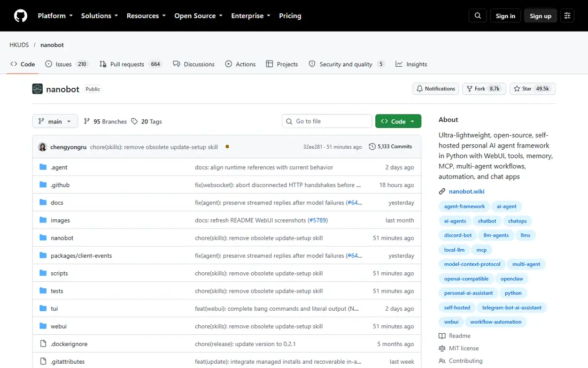588x368 pixels.
Task: Fork the repository with Fork button
Action: coord(484,89)
